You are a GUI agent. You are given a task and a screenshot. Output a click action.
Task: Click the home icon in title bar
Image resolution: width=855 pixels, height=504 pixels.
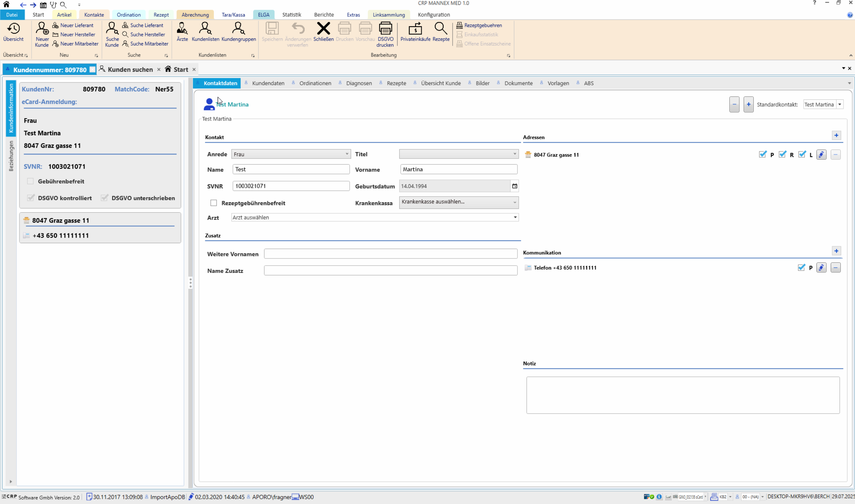click(x=6, y=5)
